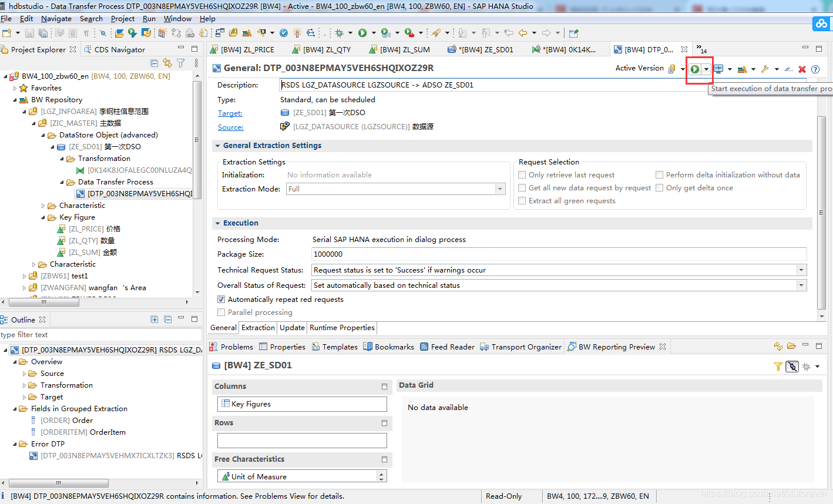The width and height of the screenshot is (833, 504).
Task: Uncheck Automatically repeat red requests
Action: pyautogui.click(x=221, y=300)
